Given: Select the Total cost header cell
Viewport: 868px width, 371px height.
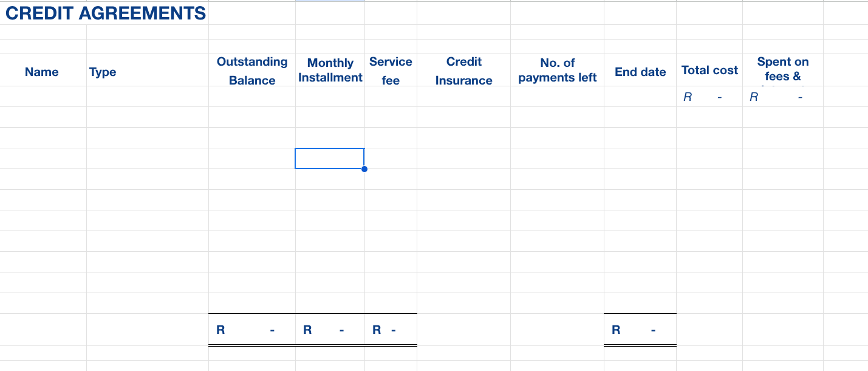Looking at the screenshot, I should point(709,70).
